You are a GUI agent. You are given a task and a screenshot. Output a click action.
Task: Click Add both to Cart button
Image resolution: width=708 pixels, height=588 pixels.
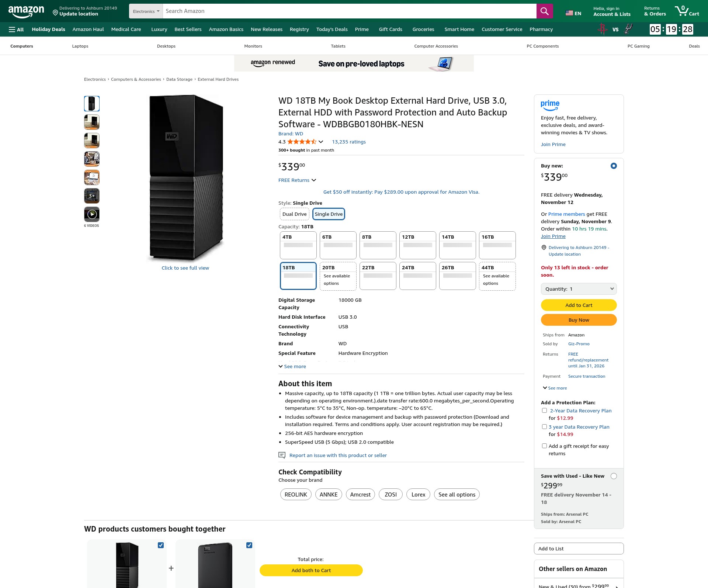click(x=311, y=570)
